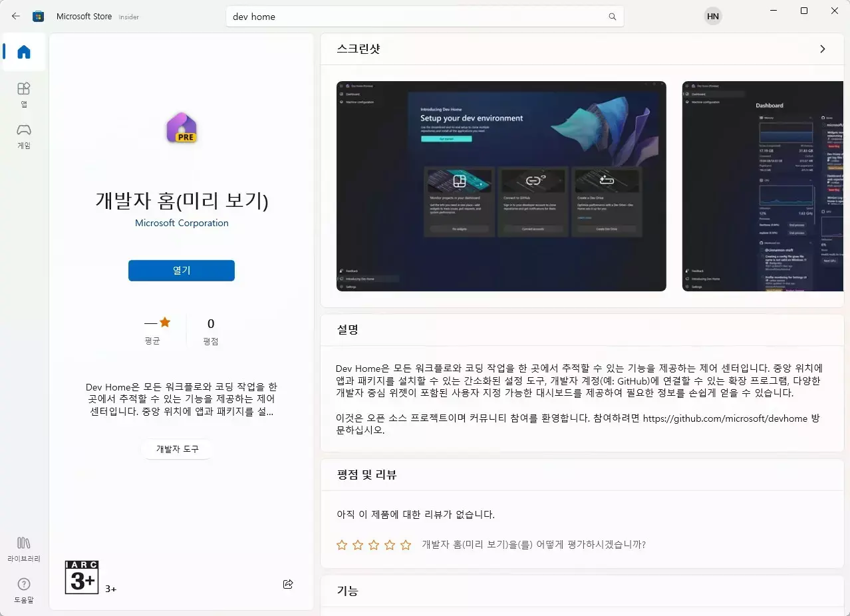The height and width of the screenshot is (616, 850).
Task: Click the search magnifier icon in the search bar
Action: coord(611,16)
